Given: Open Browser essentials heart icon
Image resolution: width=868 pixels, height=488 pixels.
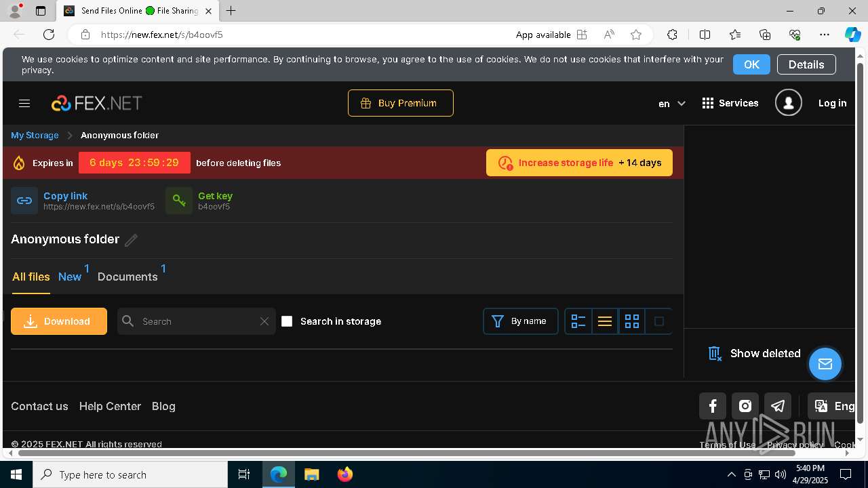Looking at the screenshot, I should tap(795, 35).
